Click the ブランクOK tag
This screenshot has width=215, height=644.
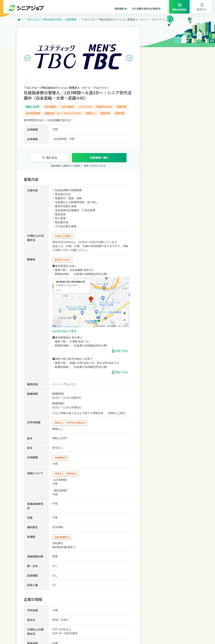point(85,107)
